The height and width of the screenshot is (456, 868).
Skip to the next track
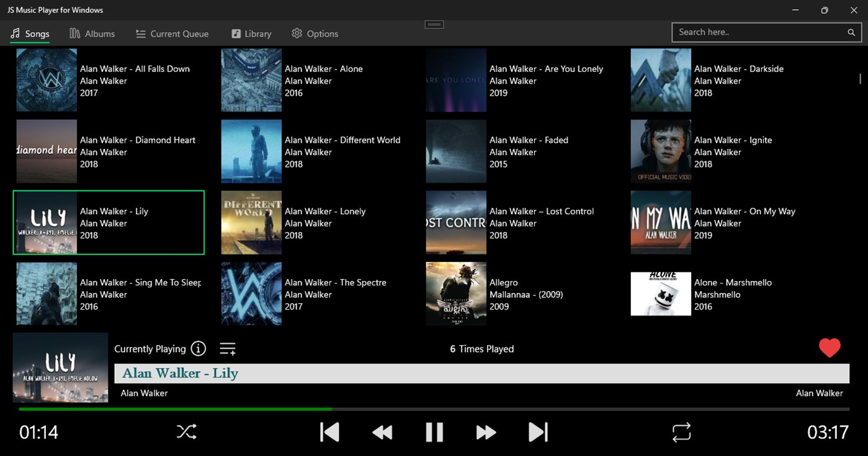(x=537, y=432)
